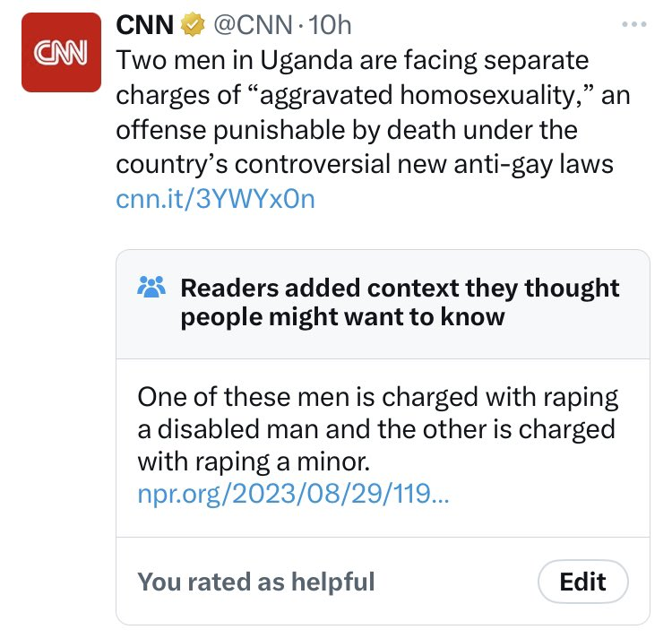The image size is (672, 638).
Task: Open the cnn.it/3YWYx0n link
Action: point(215,199)
